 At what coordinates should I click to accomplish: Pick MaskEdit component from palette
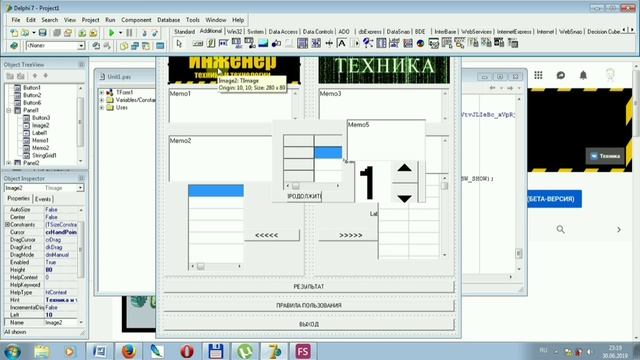[224, 43]
